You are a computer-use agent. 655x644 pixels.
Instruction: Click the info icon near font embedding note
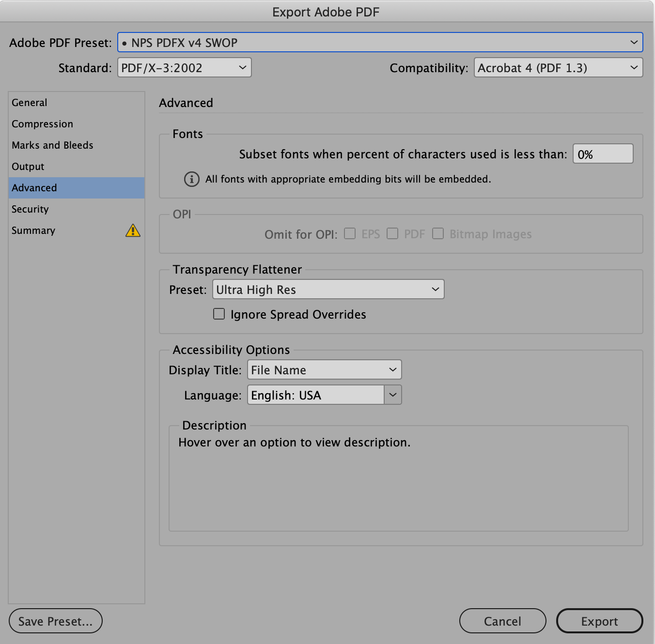(x=191, y=179)
